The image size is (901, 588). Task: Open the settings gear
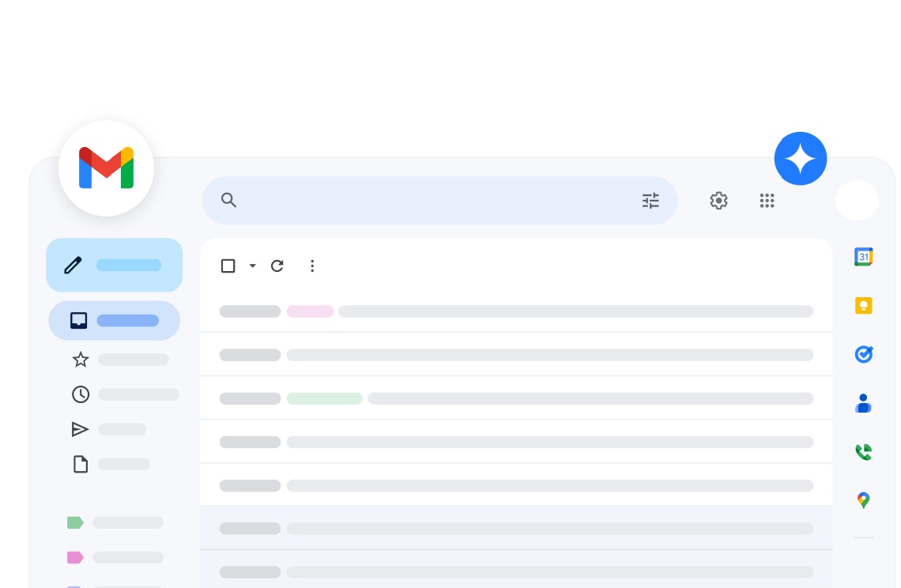click(718, 201)
